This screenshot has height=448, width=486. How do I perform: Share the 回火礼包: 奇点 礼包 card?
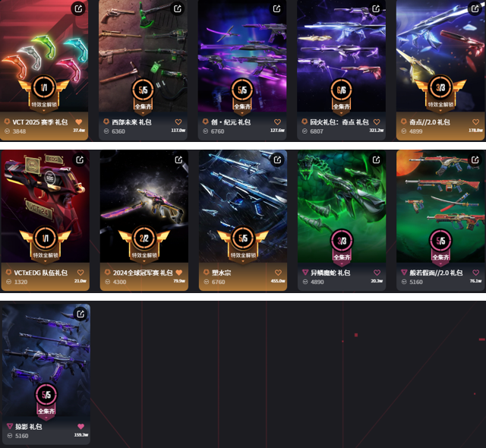[x=376, y=8]
